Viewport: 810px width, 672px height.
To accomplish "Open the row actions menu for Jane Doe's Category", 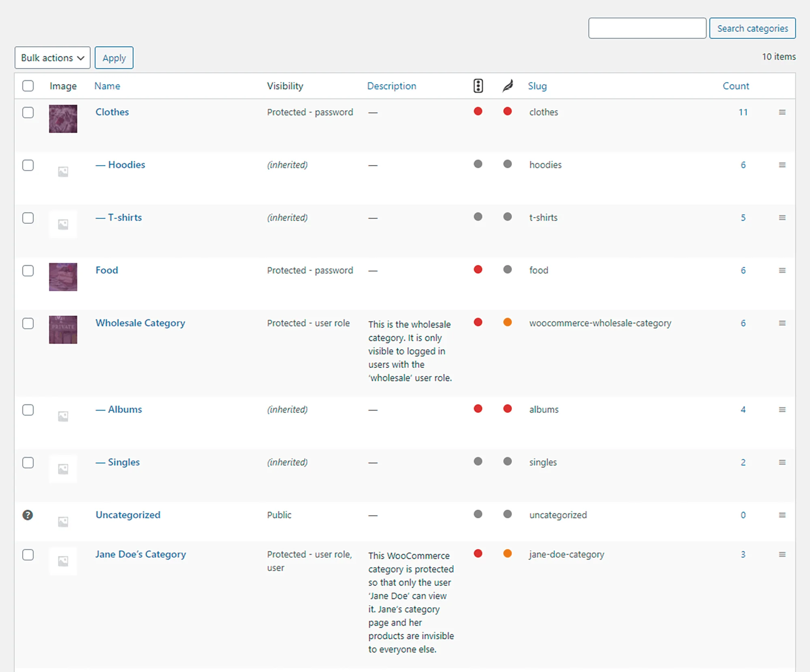I will [x=782, y=554].
